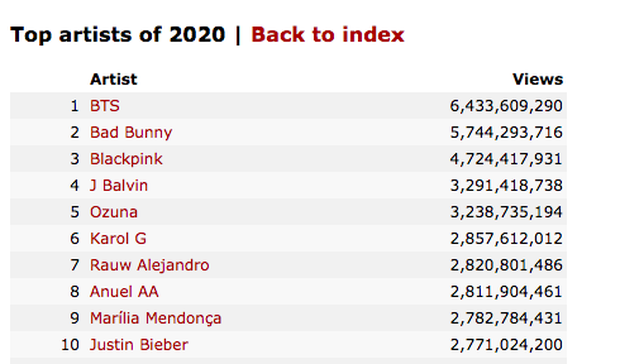Visit the J Balvin artist page
Image resolution: width=620 pixels, height=364 pixels.
tap(119, 185)
